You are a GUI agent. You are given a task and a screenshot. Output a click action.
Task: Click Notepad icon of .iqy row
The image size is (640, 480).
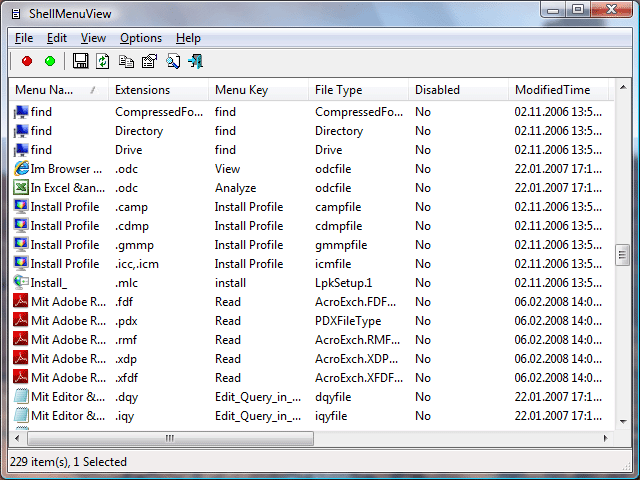(21, 416)
